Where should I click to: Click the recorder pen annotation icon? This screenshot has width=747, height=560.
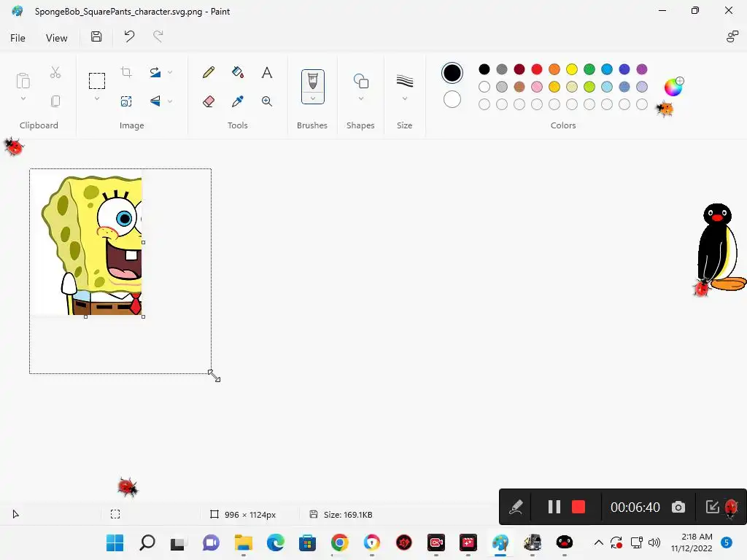(x=516, y=507)
